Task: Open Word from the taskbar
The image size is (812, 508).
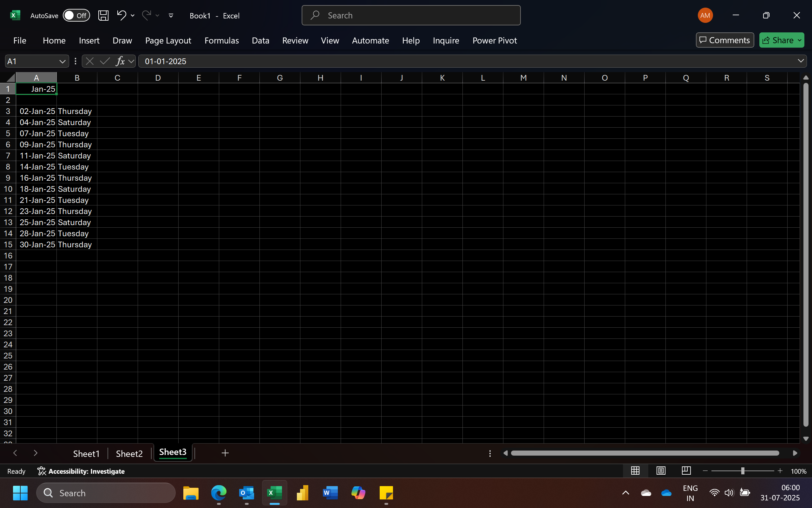Action: 330,493
